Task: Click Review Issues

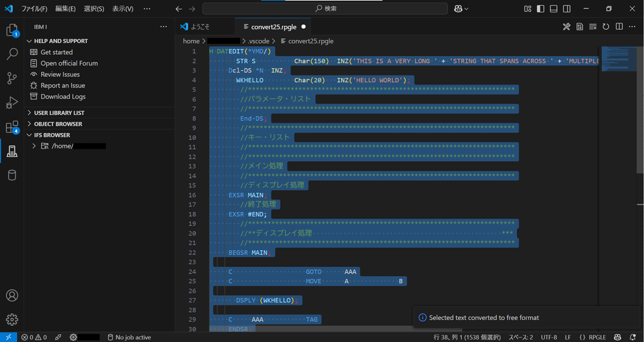Action: 60,75
